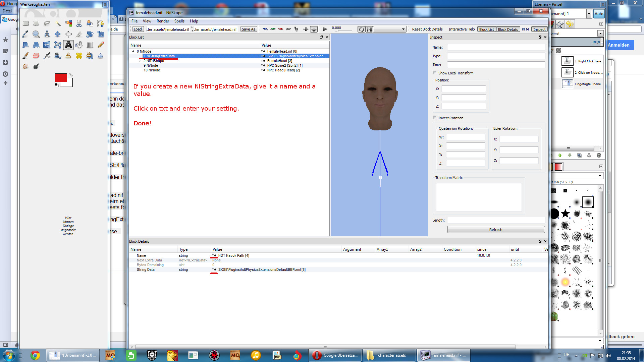This screenshot has width=644, height=362.
Task: Open the File menu in NifSkope
Action: pyautogui.click(x=135, y=21)
